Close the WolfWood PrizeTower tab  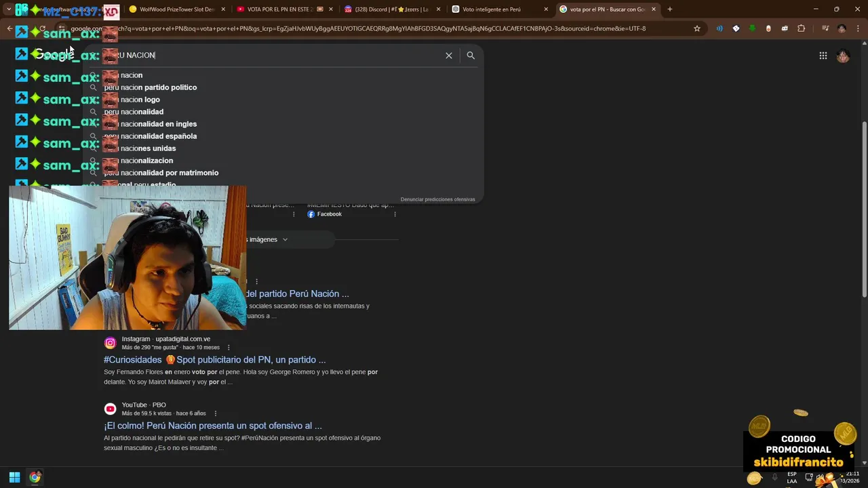pyautogui.click(x=223, y=9)
